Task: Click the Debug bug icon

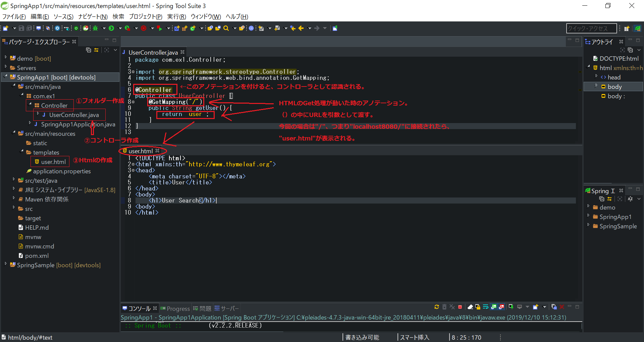Action: [95, 28]
